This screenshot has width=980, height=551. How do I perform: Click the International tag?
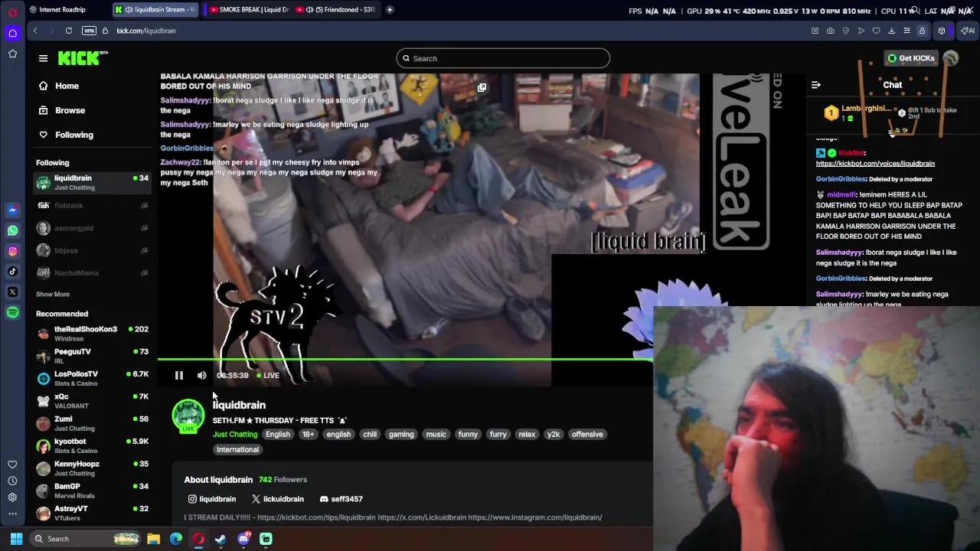pyautogui.click(x=237, y=450)
